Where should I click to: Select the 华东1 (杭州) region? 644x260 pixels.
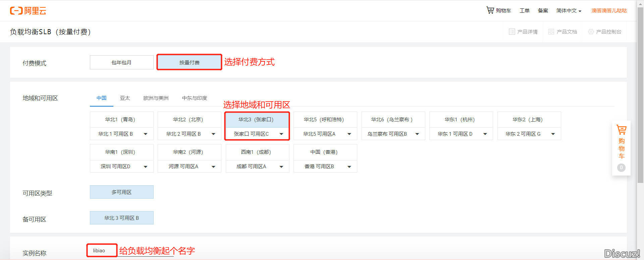point(461,120)
